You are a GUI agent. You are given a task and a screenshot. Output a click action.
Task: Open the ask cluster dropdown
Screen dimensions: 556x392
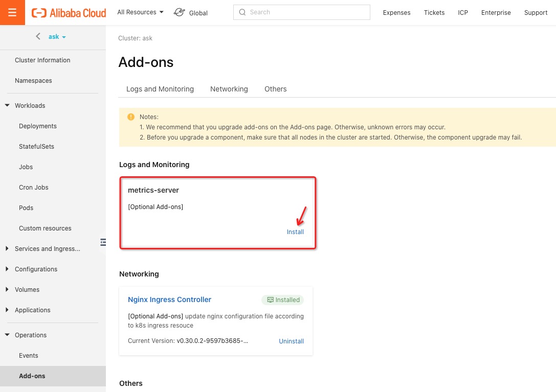point(57,36)
